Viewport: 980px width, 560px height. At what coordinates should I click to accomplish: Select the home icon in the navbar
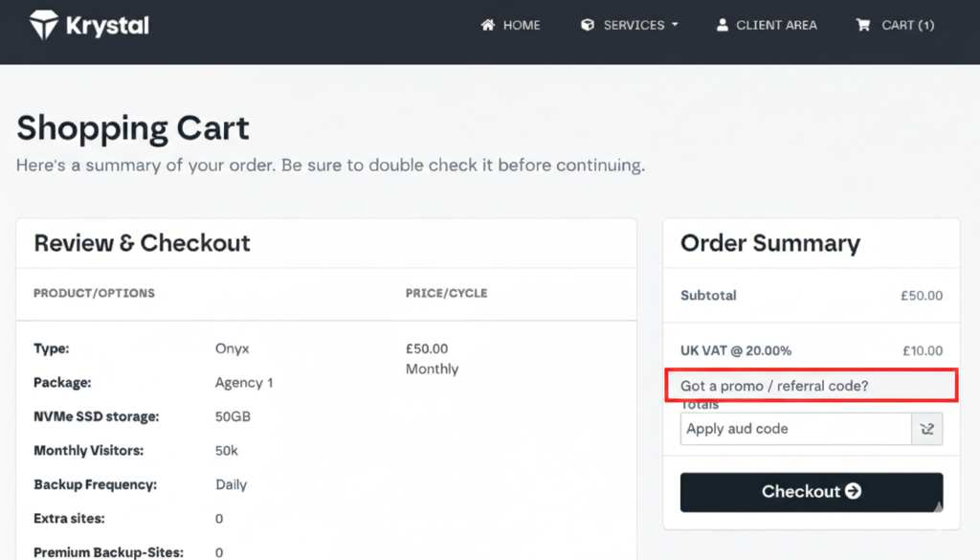click(487, 25)
